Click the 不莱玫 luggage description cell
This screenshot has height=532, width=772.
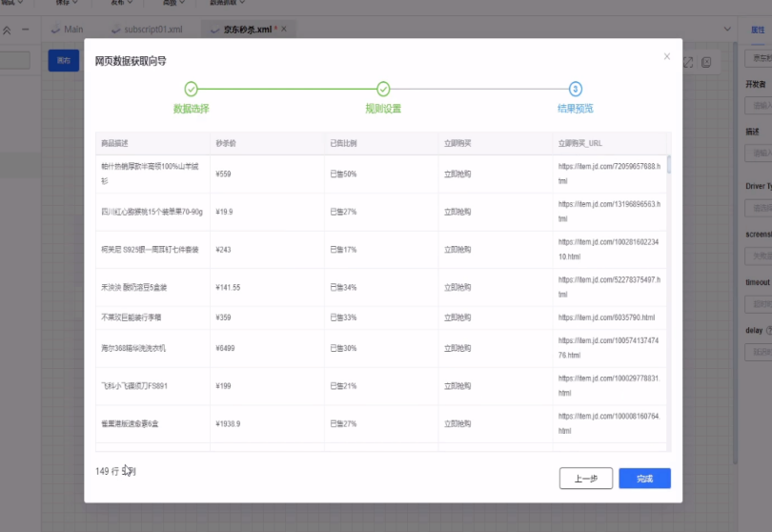152,317
